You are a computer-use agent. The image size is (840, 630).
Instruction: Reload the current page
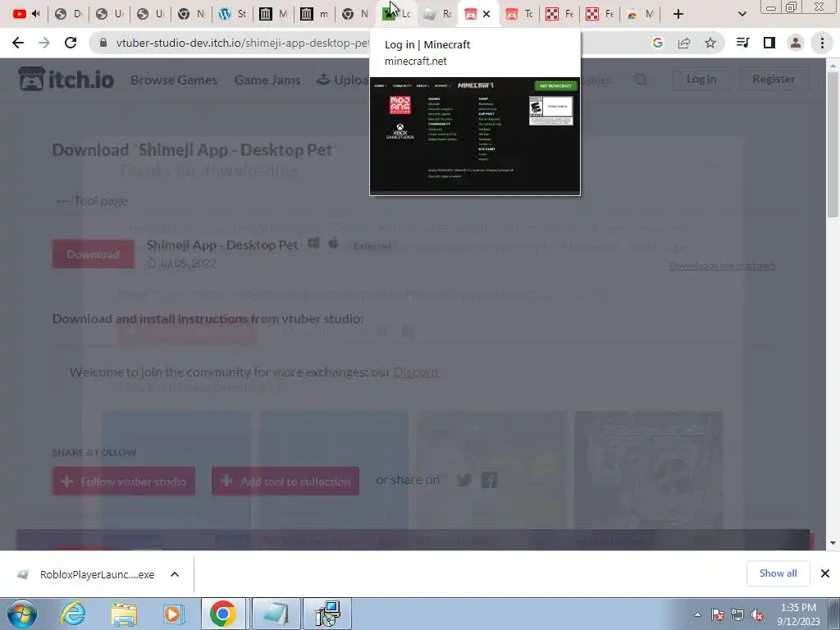pos(71,43)
